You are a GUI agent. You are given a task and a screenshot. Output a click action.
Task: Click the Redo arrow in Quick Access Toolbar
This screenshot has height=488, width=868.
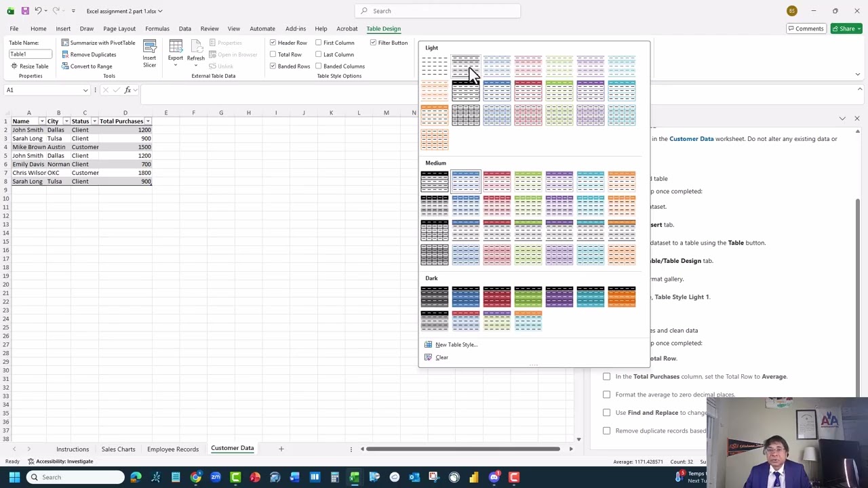pyautogui.click(x=56, y=11)
